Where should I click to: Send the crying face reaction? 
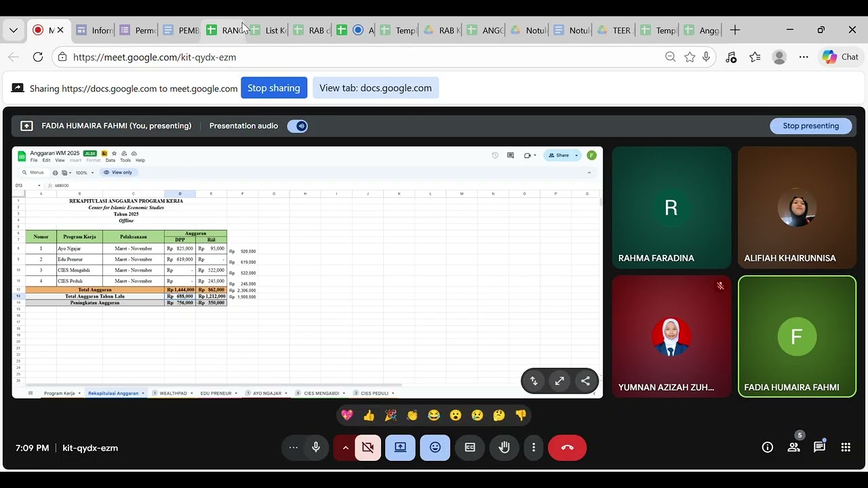pyautogui.click(x=477, y=415)
